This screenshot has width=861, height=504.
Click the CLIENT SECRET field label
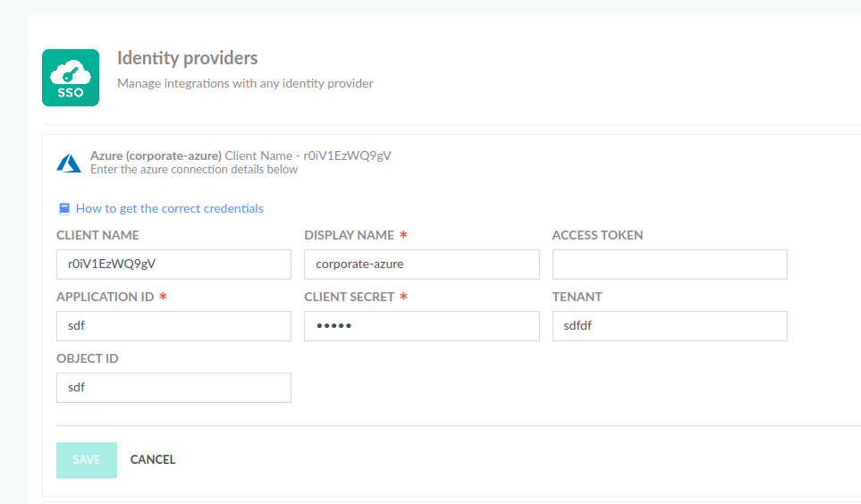[350, 297]
